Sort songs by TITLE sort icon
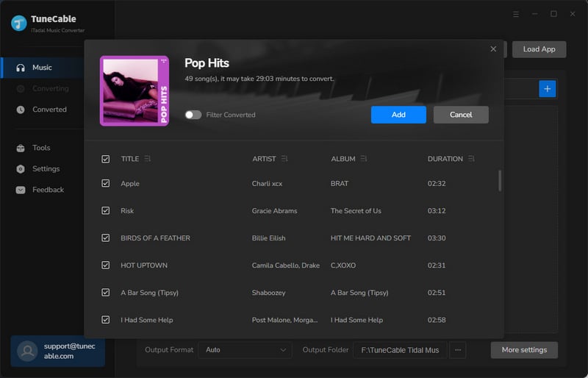Image resolution: width=588 pixels, height=378 pixels. [x=148, y=159]
